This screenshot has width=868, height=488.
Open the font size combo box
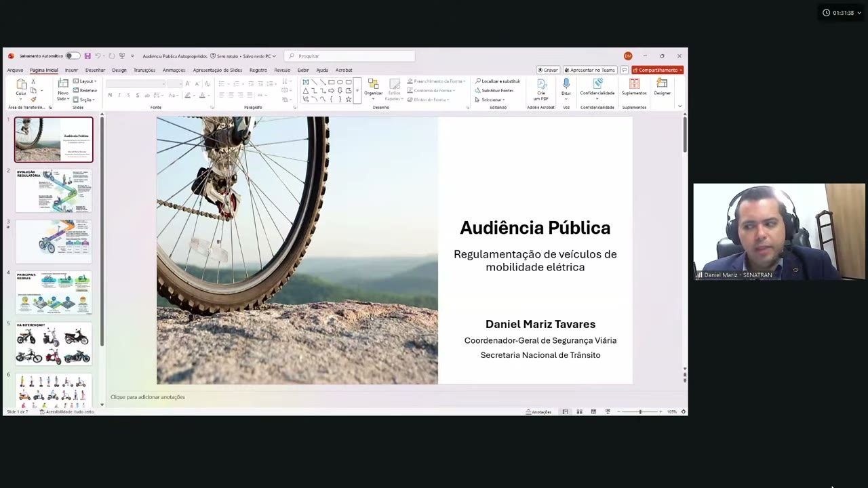click(x=174, y=83)
